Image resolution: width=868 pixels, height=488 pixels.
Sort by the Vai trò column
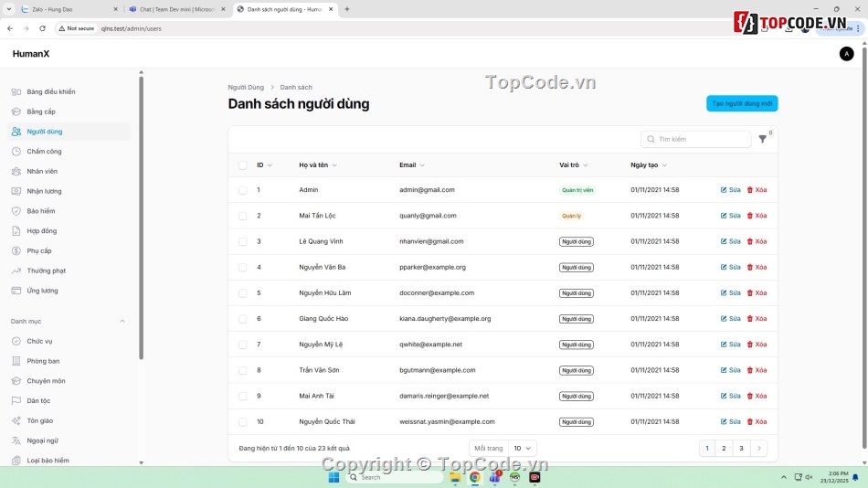coord(574,165)
